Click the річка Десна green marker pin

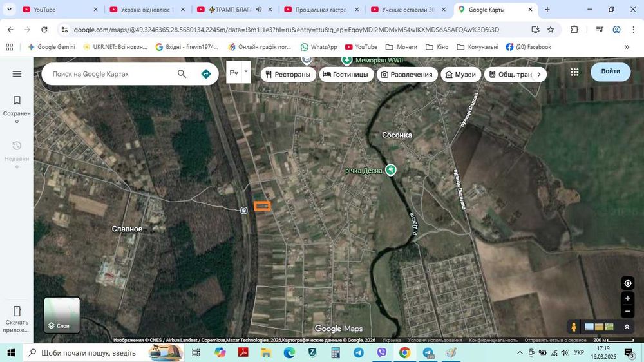click(391, 169)
